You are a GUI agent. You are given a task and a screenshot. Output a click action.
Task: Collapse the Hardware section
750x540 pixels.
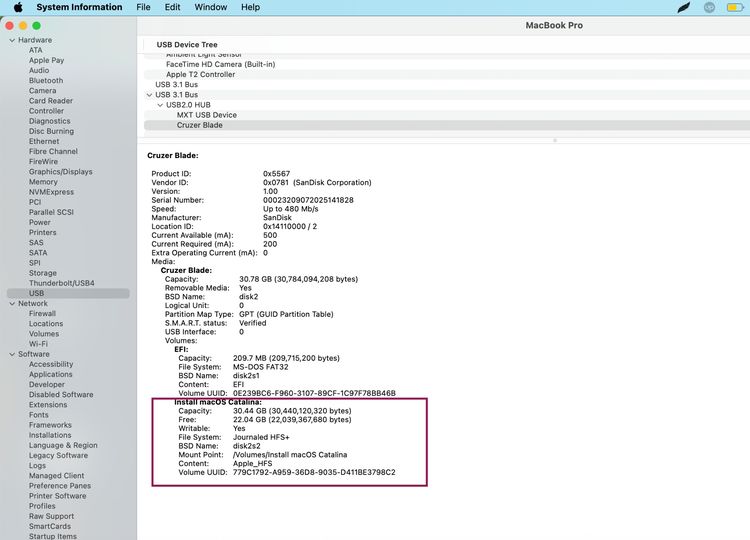click(12, 40)
